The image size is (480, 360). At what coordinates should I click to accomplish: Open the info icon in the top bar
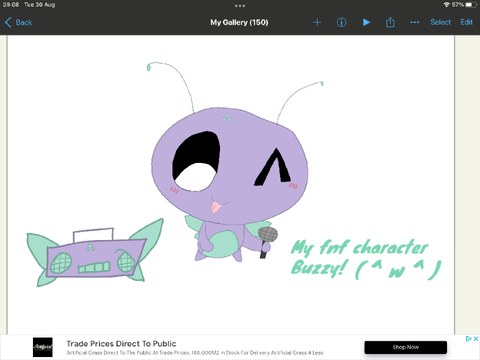(341, 22)
